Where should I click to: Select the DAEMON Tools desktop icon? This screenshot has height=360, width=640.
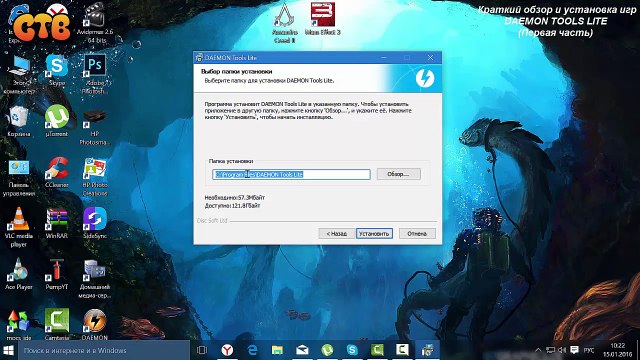95,324
